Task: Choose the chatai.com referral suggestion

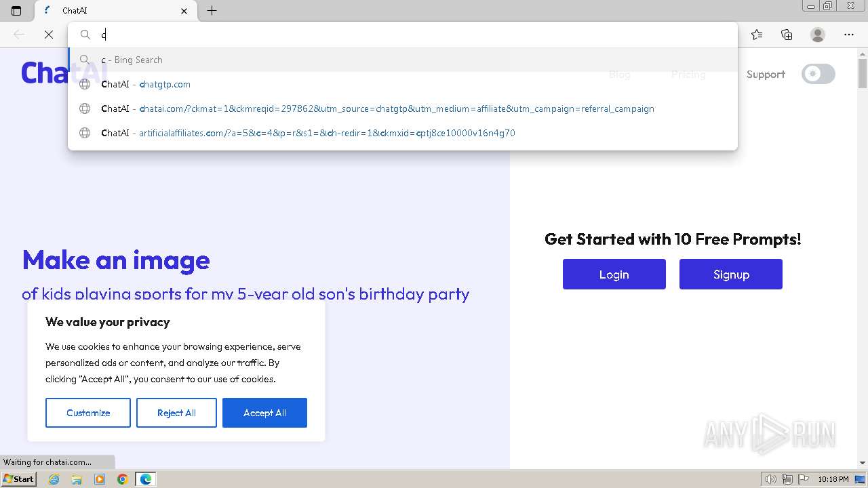Action: pos(403,108)
